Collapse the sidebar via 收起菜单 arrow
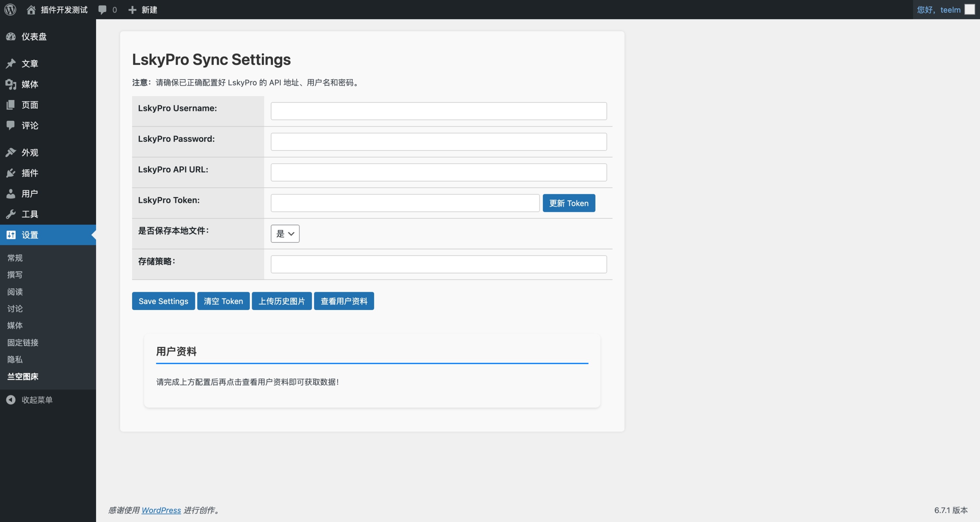 (11, 400)
